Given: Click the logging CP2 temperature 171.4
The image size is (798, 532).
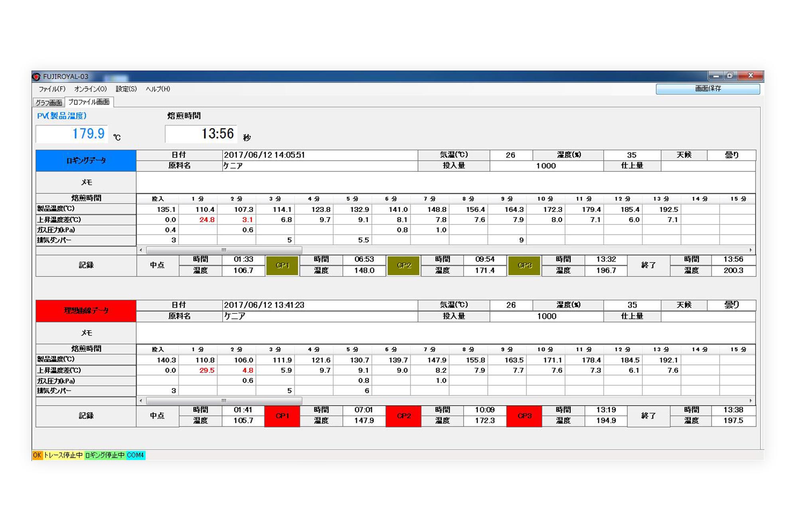Looking at the screenshot, I should [485, 270].
